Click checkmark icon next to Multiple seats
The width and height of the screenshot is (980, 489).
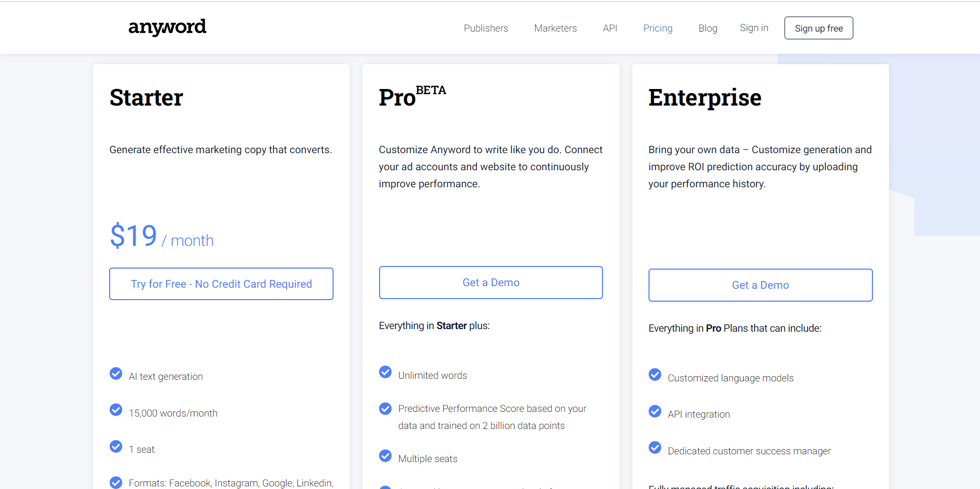click(x=385, y=456)
